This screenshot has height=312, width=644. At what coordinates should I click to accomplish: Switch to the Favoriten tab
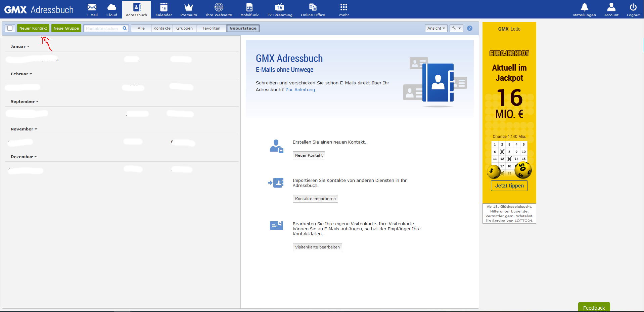[x=211, y=28]
